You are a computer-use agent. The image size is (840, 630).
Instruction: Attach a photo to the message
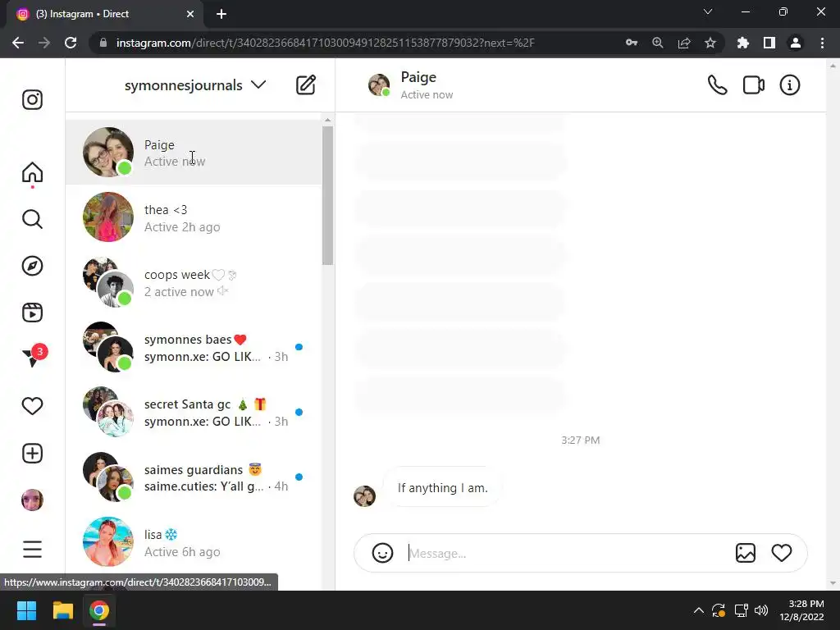745,553
